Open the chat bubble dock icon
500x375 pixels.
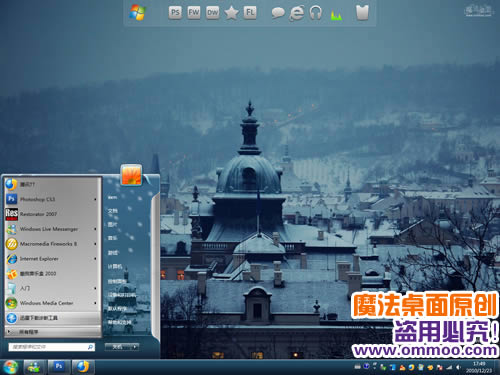coord(278,13)
